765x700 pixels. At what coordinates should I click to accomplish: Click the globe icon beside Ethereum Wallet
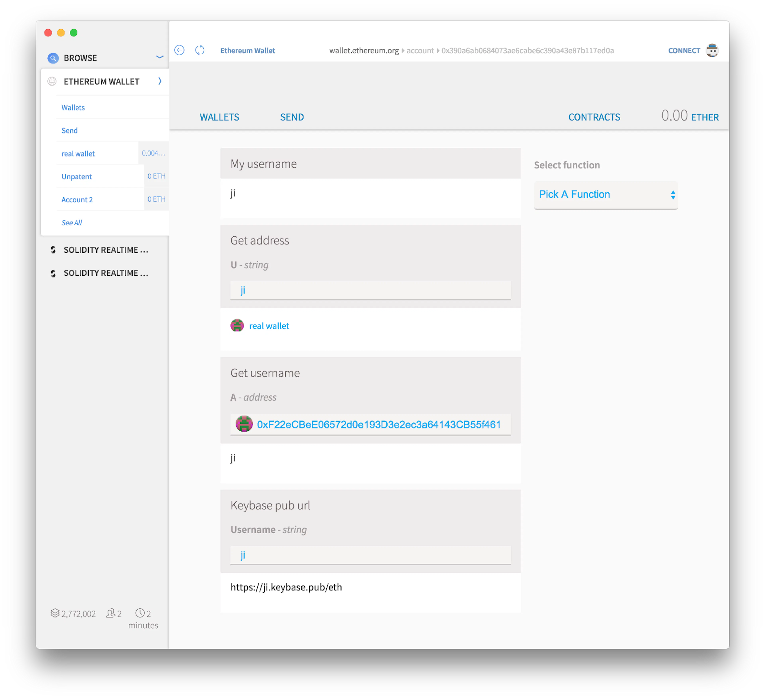[x=52, y=81]
